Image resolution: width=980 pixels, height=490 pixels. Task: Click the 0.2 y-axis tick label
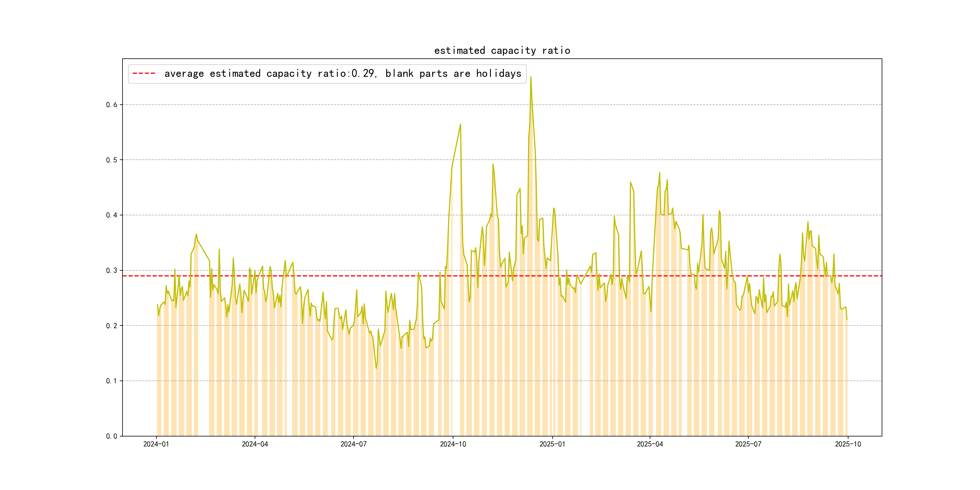click(112, 326)
